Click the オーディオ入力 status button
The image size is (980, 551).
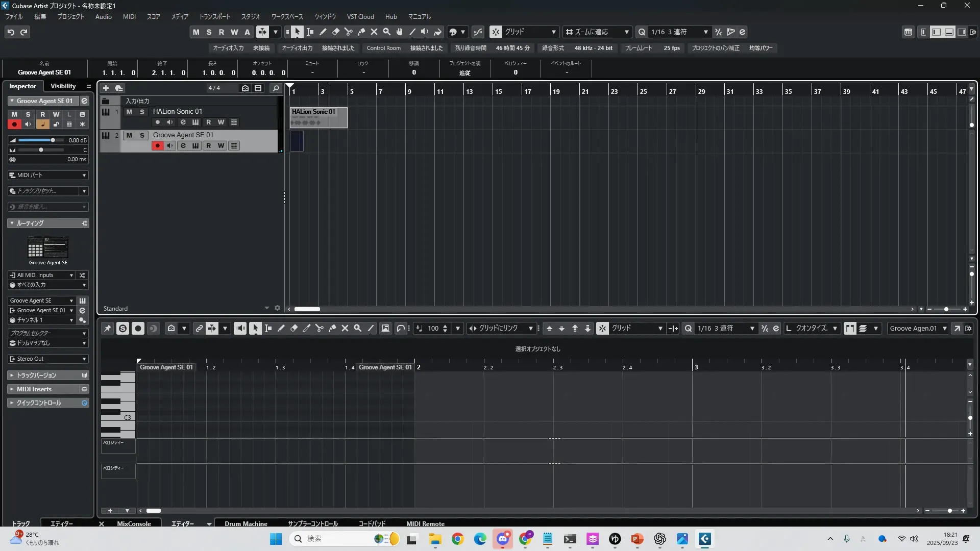tap(228, 48)
